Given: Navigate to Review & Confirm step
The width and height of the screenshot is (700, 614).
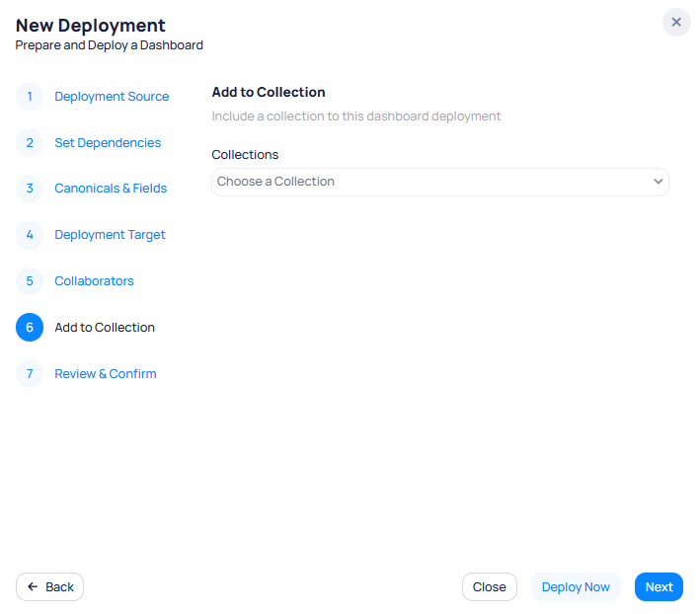Looking at the screenshot, I should 106,374.
